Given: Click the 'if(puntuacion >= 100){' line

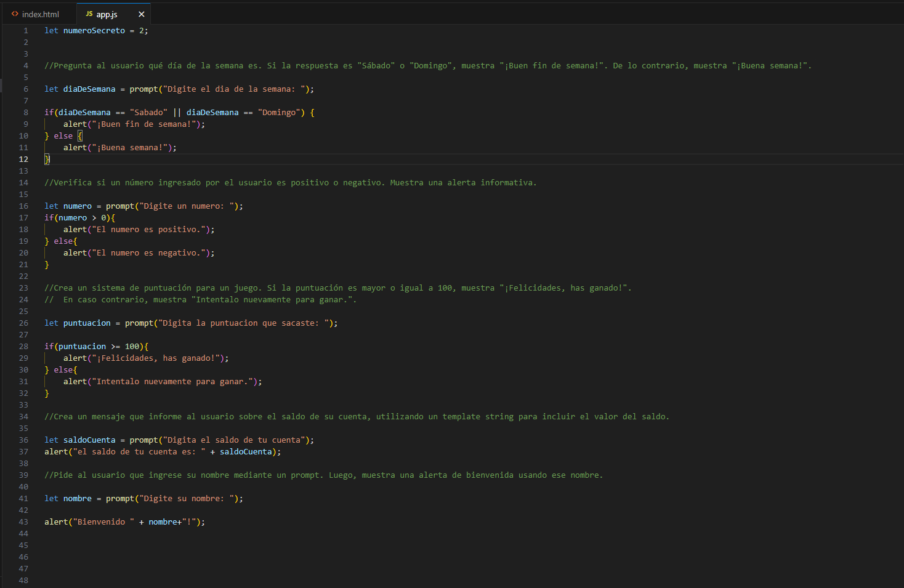Looking at the screenshot, I should (96, 347).
